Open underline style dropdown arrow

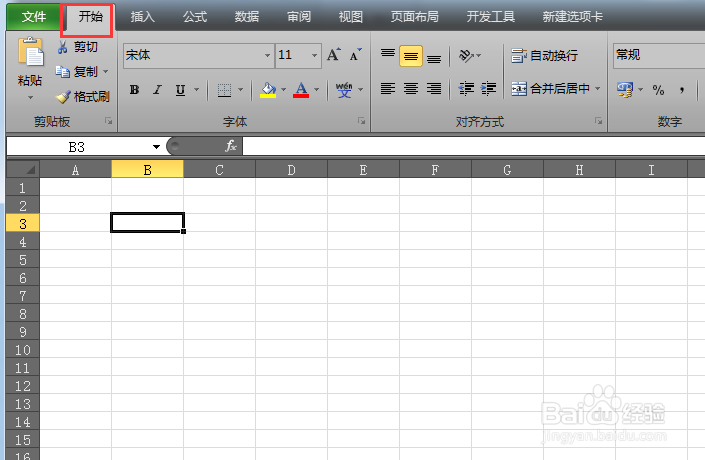click(196, 89)
